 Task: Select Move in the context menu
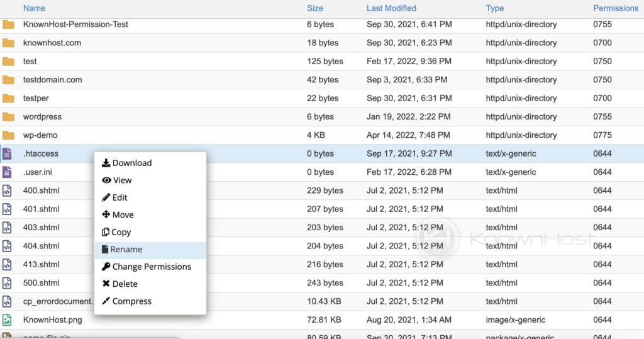point(150,215)
